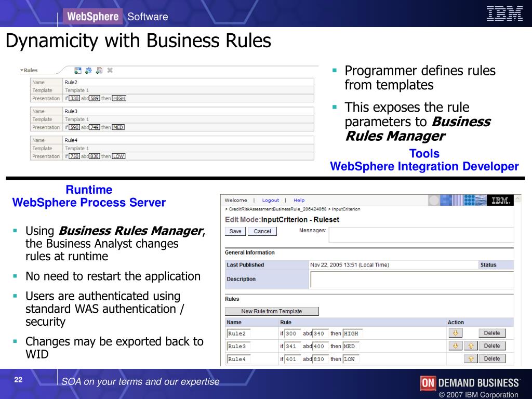Click the WebSphere label in the header
Screen dimensions: 532x399
coord(92,16)
